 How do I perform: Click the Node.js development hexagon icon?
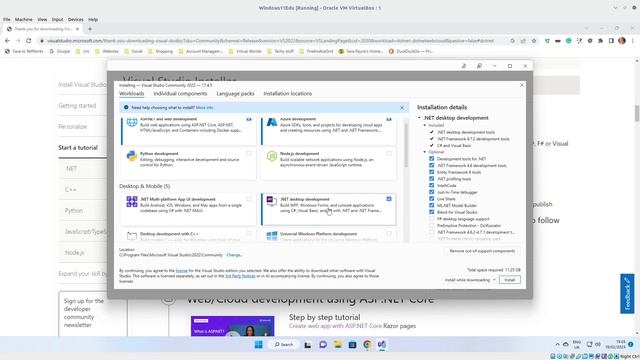pyautogui.click(x=272, y=156)
